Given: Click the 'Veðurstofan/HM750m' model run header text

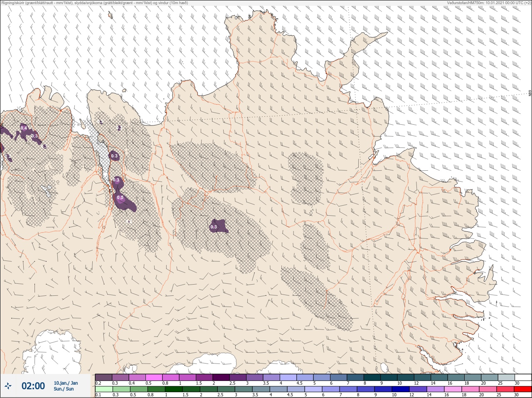Looking at the screenshot, I should (489, 3).
